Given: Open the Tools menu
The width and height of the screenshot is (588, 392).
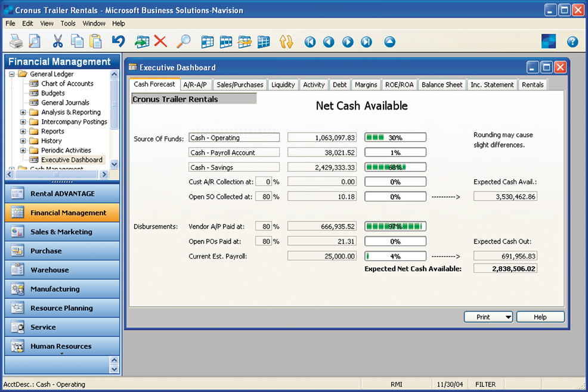Looking at the screenshot, I should pyautogui.click(x=68, y=23).
